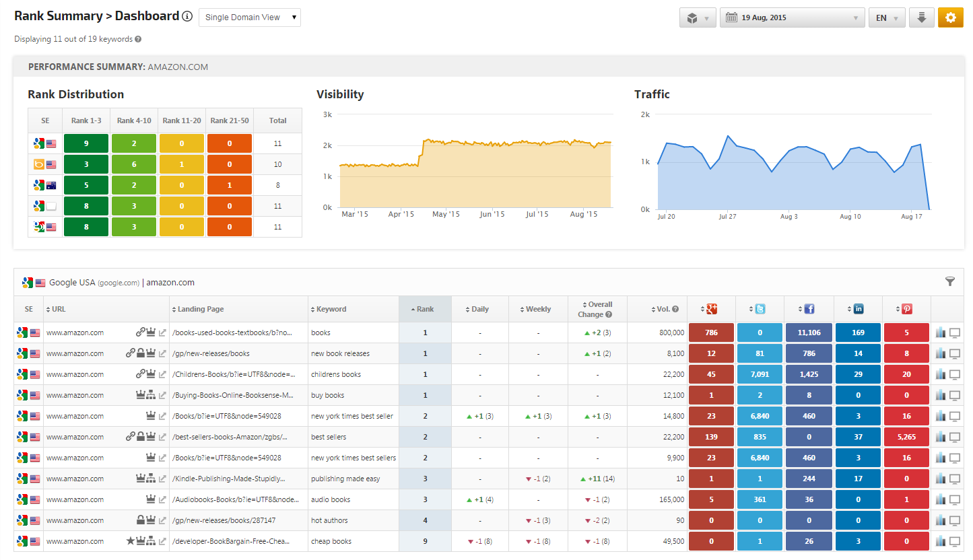Click the star icon in cheap books row
The image size is (973, 560).
[x=130, y=540]
